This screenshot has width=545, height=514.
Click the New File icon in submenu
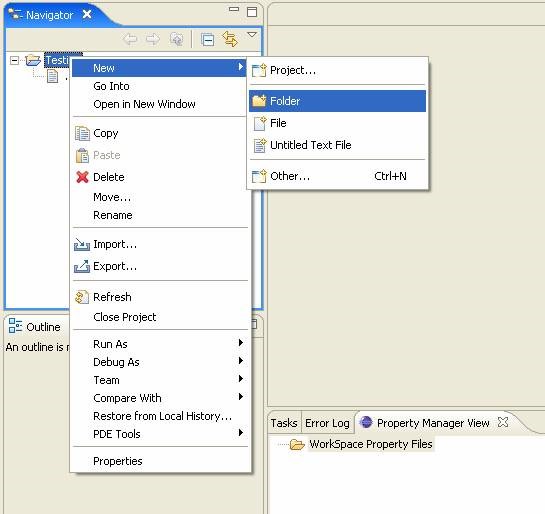coord(259,123)
